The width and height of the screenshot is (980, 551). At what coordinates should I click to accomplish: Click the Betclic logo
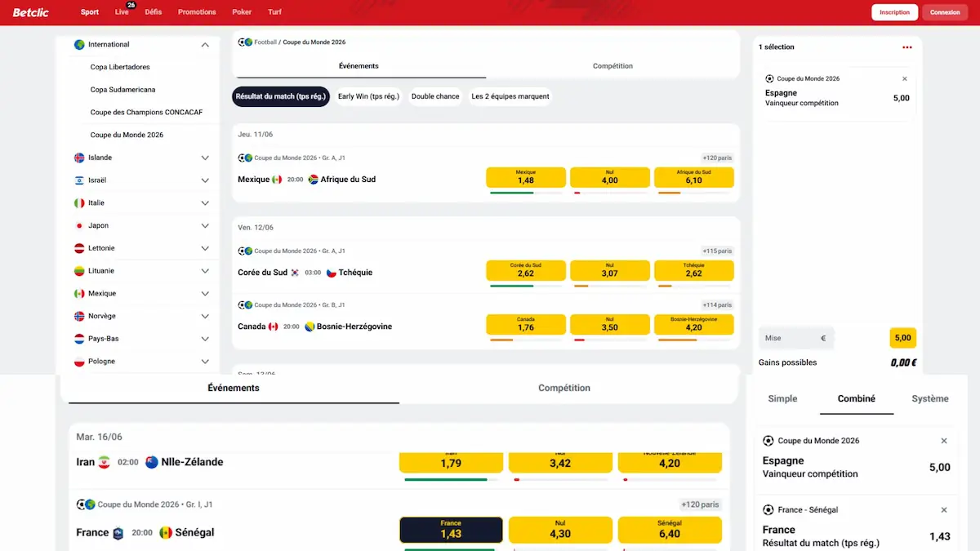[33, 12]
